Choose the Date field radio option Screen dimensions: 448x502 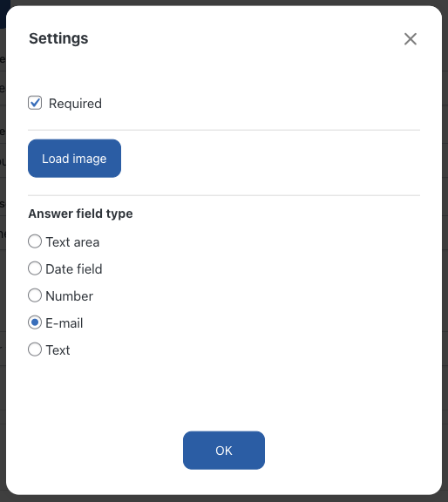[x=35, y=268]
